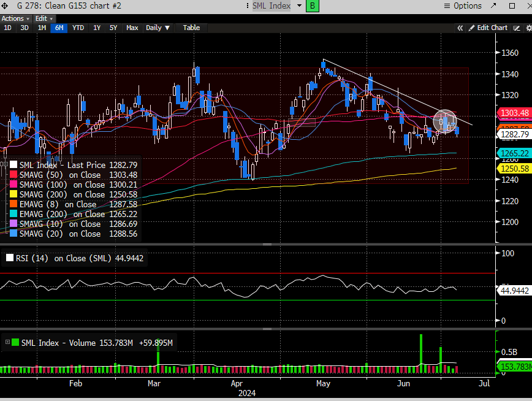
Task: Select the 5Y time range
Action: 113,28
